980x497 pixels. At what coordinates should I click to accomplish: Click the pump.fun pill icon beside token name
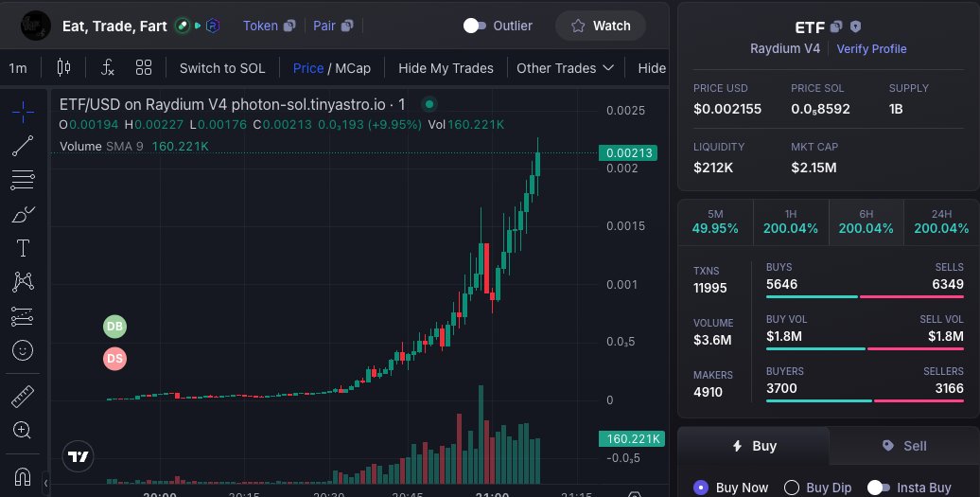click(183, 26)
